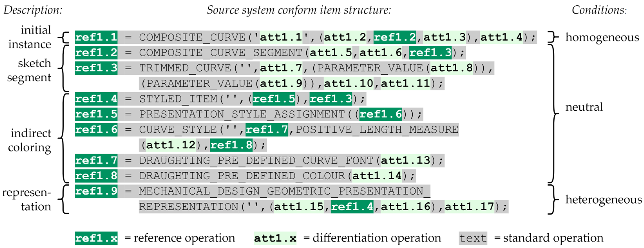This screenshot has height=248, width=644.
Task: Click the 'Conditions:' column heading
Action: point(599,10)
